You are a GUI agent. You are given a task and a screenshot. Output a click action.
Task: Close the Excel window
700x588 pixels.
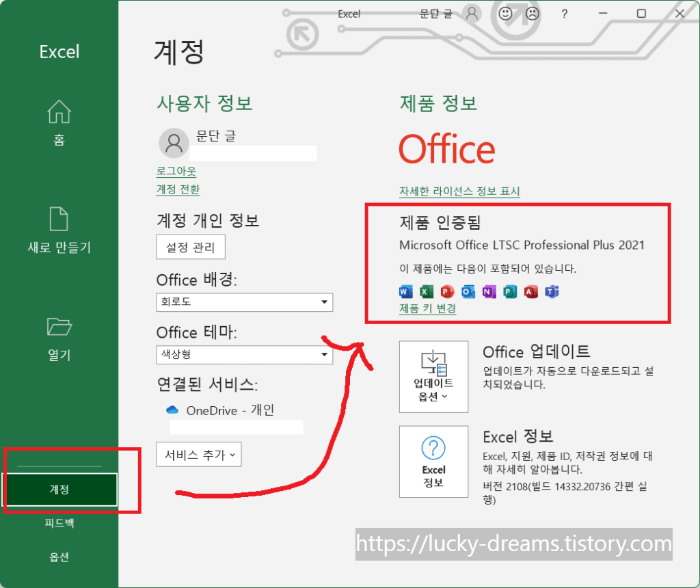click(679, 14)
